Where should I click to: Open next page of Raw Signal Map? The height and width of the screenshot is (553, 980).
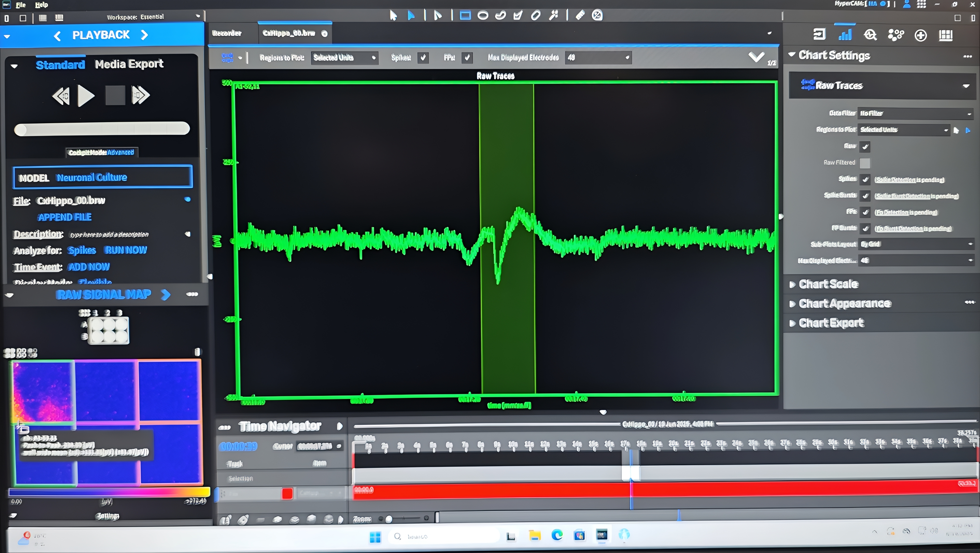tap(165, 295)
